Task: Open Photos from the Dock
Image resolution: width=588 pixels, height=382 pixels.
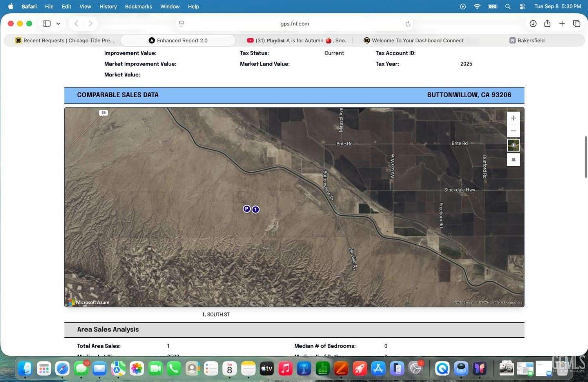Action: 137,368
